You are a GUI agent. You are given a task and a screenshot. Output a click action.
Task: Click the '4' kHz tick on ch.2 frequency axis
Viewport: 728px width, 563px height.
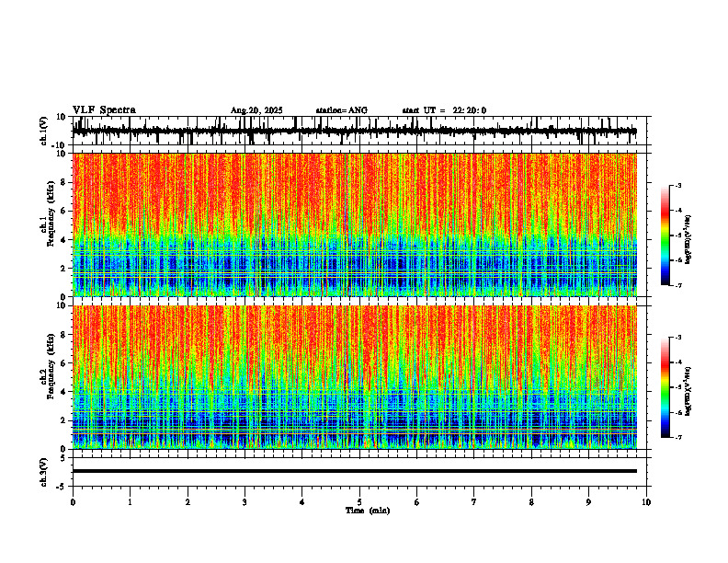click(64, 392)
